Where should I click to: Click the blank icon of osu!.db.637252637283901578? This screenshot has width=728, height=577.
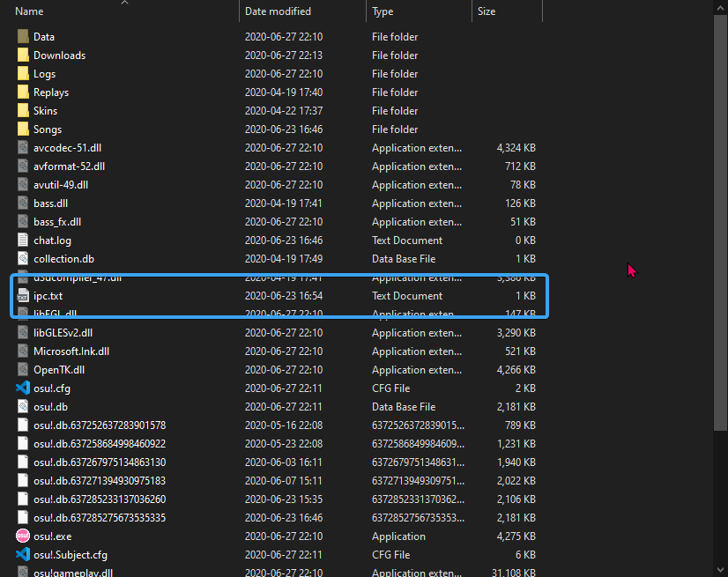pos(23,425)
